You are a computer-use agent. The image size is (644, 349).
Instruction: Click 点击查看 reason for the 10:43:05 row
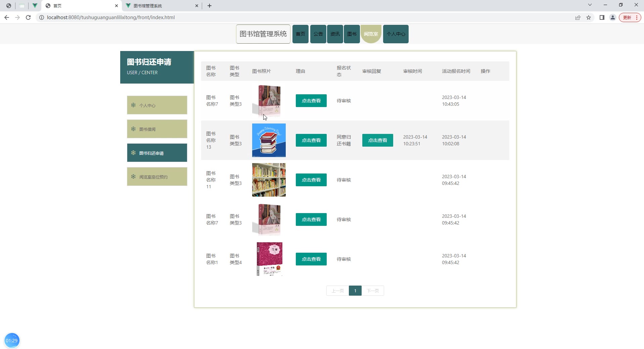point(311,101)
